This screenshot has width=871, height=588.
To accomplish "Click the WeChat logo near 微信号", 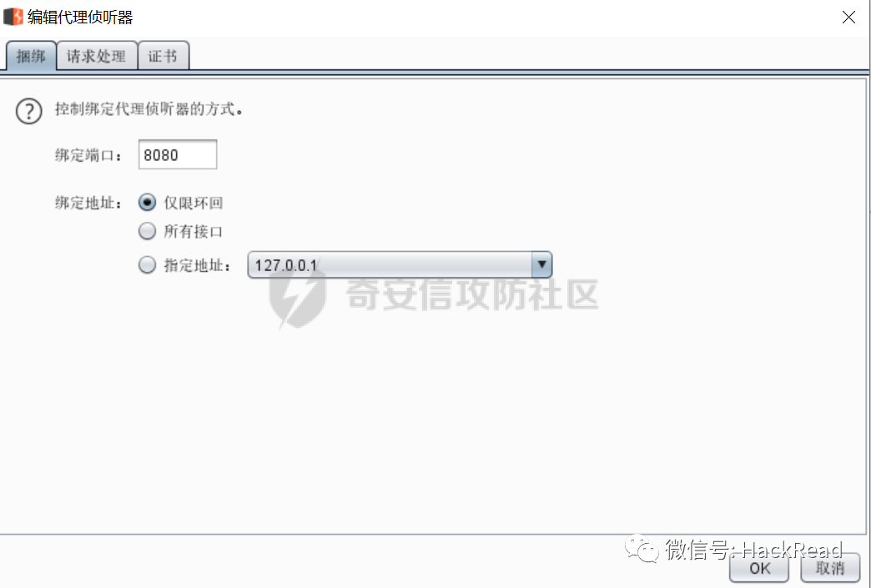I will (642, 550).
